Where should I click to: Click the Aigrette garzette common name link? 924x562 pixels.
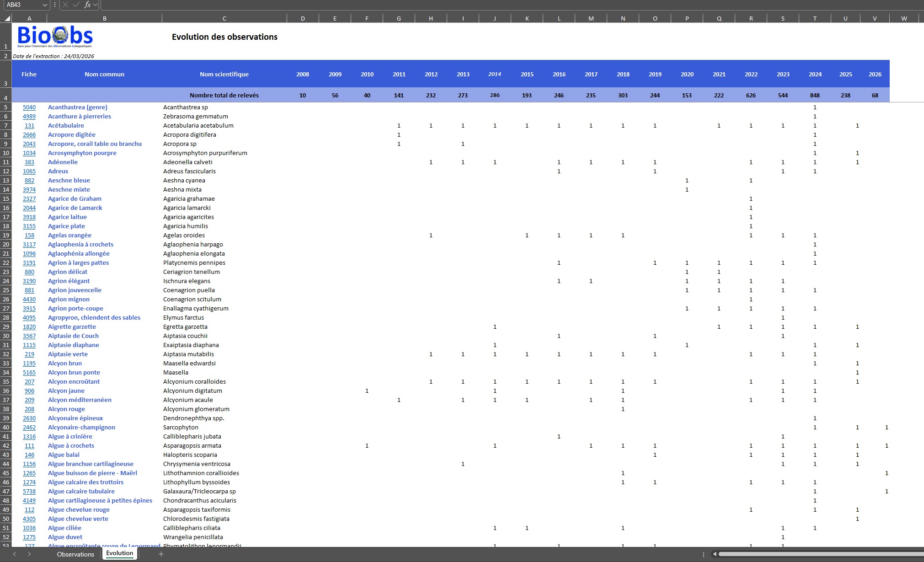pos(72,327)
